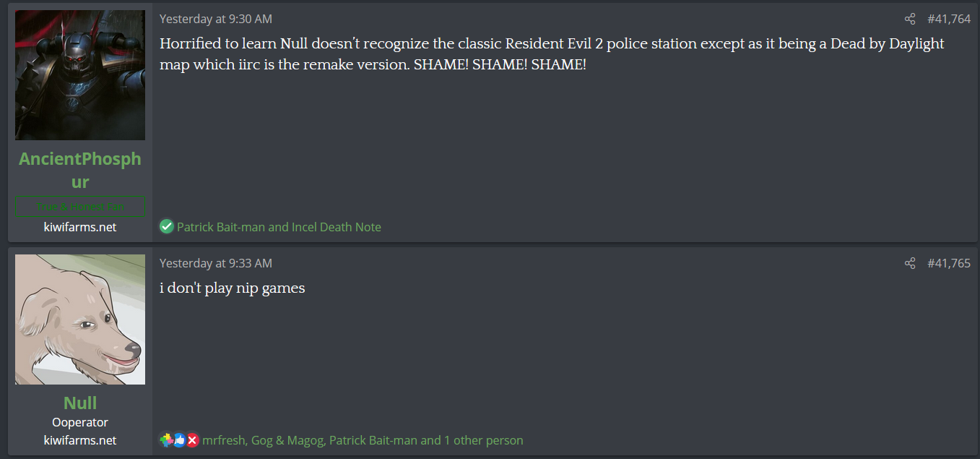This screenshot has height=459, width=980.
Task: Open AncientPhosphur username profile link
Action: pyautogui.click(x=80, y=170)
